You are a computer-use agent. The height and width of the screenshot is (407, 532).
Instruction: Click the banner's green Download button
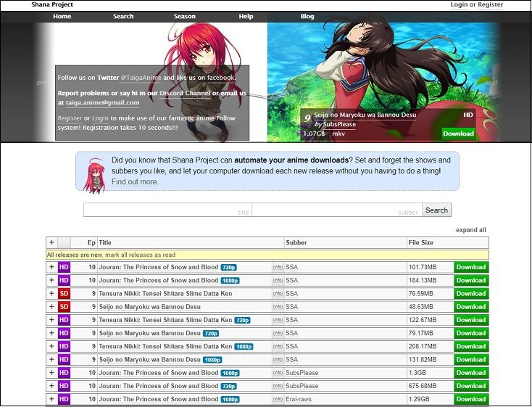[x=458, y=133]
